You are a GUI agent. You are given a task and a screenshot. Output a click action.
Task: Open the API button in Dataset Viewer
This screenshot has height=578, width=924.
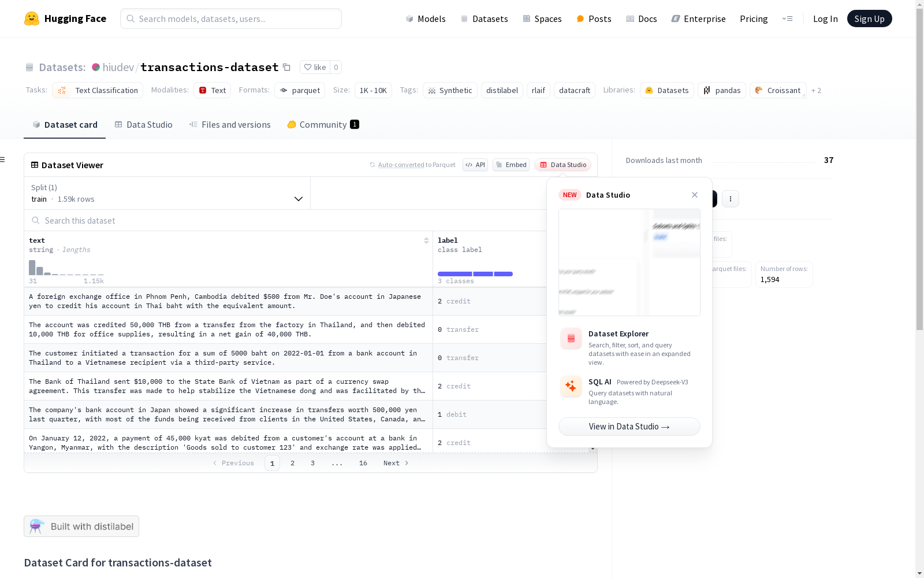point(475,165)
